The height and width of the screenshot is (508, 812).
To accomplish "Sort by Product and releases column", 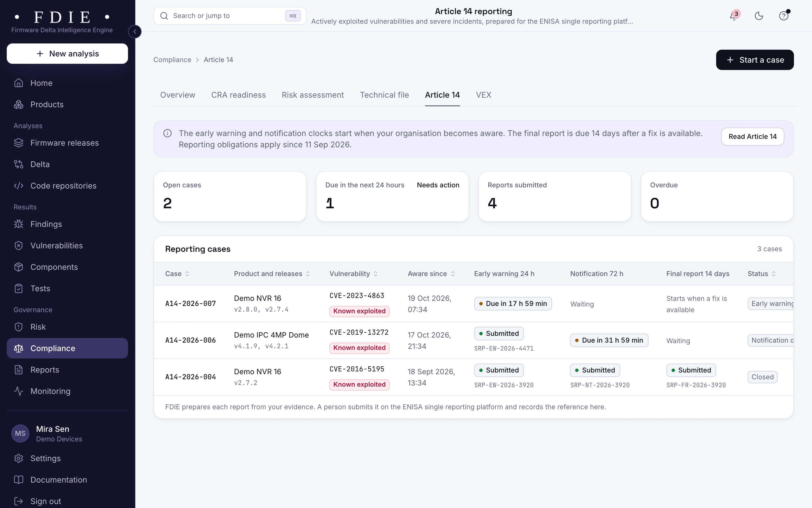I will (x=272, y=274).
